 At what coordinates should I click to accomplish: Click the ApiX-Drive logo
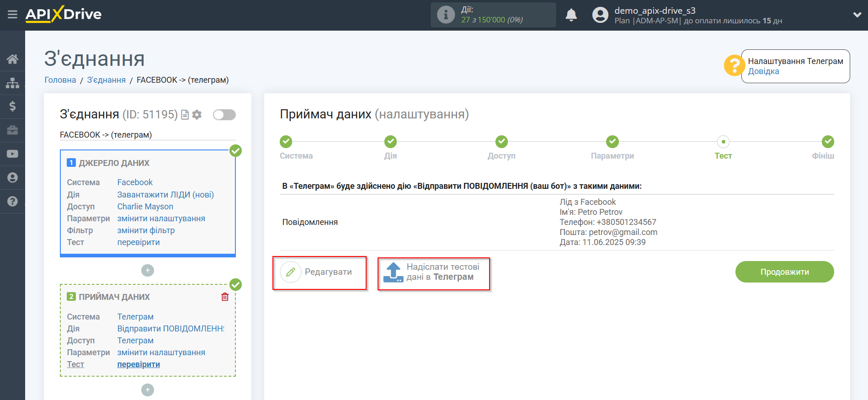tap(64, 14)
